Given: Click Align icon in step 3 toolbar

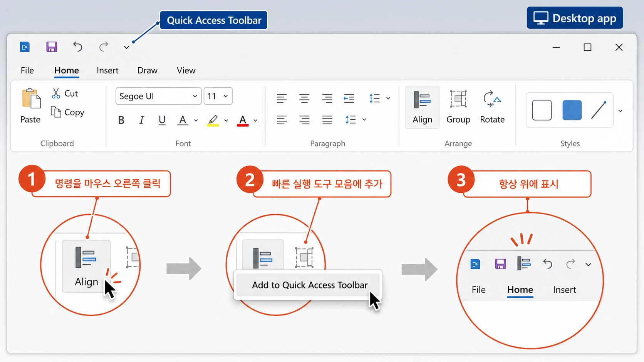Looking at the screenshot, I should 524,264.
